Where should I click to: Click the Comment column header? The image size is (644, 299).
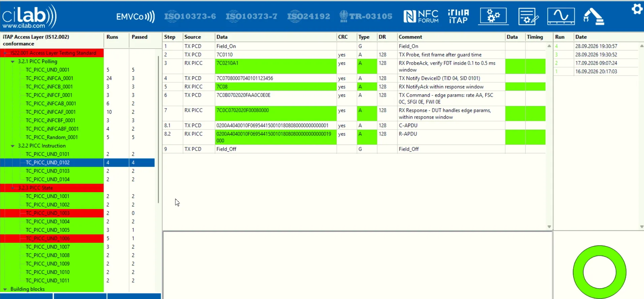pos(410,37)
